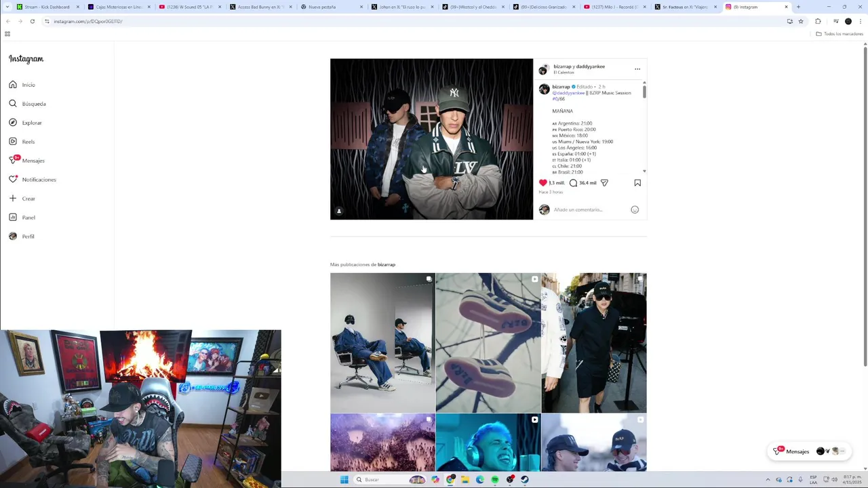Screen dimensions: 868x488
Task: Switch to the Sr. Factous en X tab
Action: pos(685,7)
